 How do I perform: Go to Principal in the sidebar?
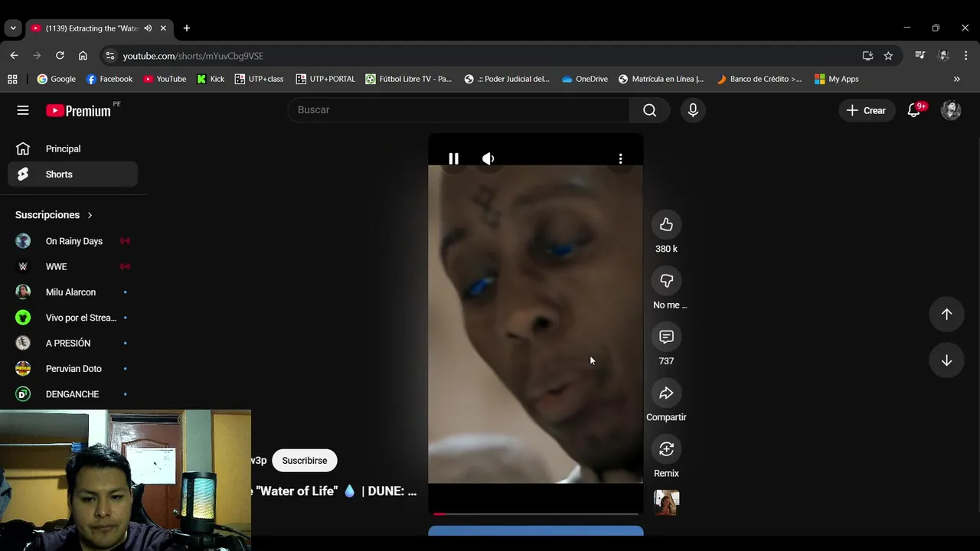pyautogui.click(x=73, y=148)
